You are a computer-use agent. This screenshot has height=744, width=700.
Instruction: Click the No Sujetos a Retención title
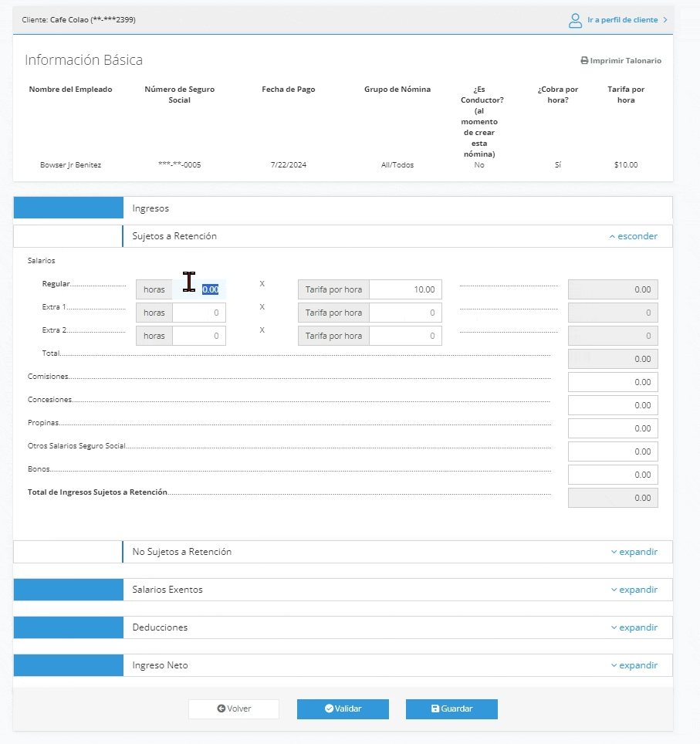[182, 551]
